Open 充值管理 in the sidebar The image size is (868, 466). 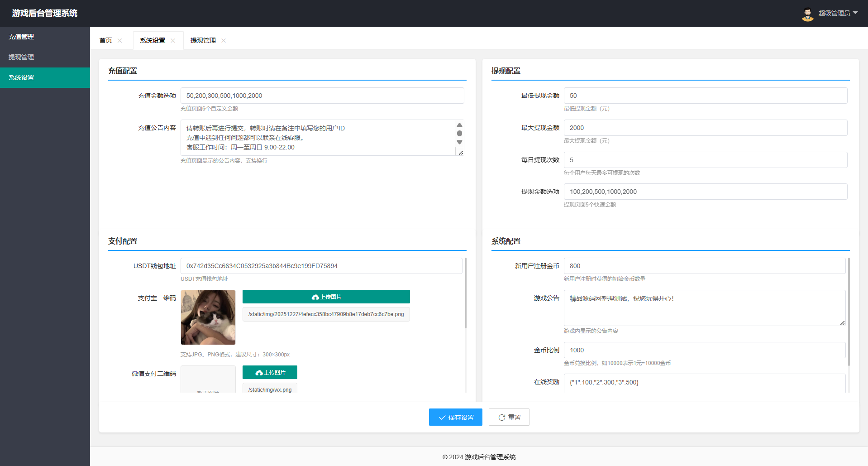(21, 37)
